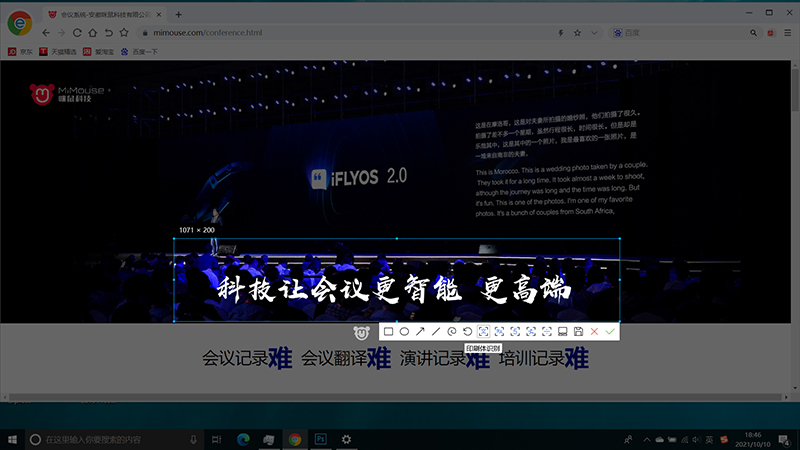Click the monitor/pin-to-screen icon
The image size is (800, 450).
pyautogui.click(x=562, y=332)
